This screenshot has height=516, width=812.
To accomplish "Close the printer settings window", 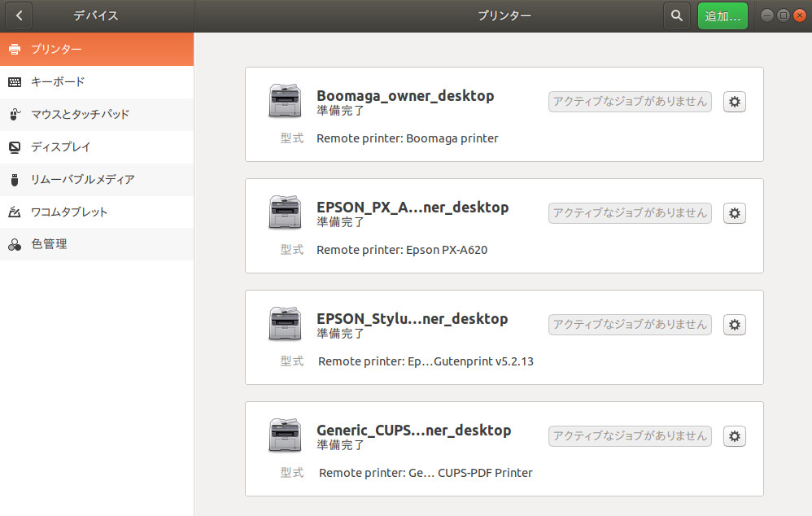I will (x=800, y=15).
